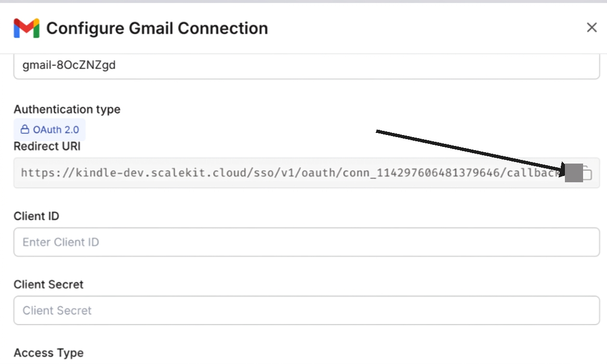Click the Client Secret label
Viewport: 607px width, 364px height.
(48, 285)
